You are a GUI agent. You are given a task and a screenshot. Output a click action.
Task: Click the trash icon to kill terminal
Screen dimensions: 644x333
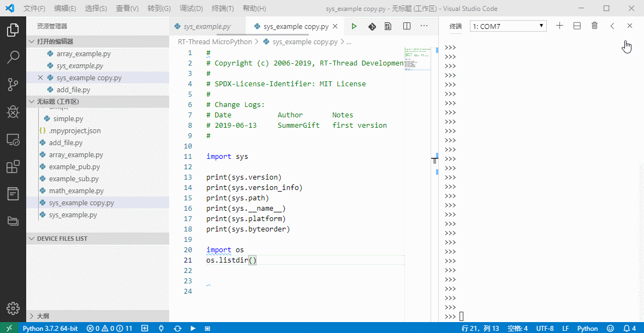594,26
